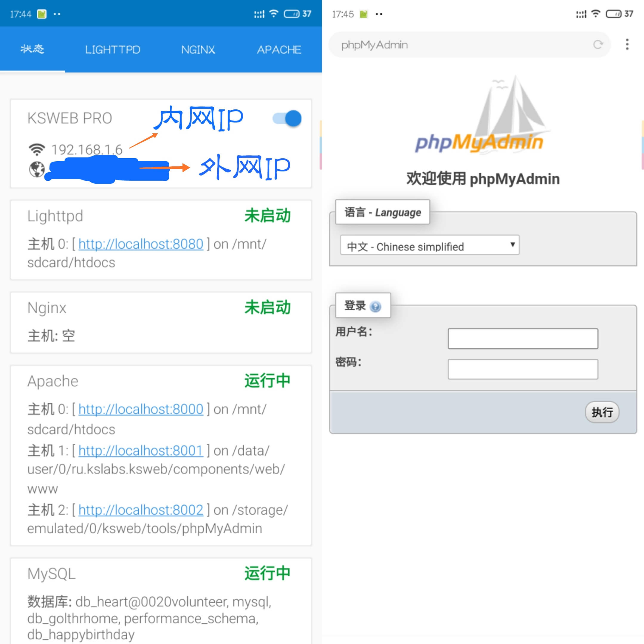Image resolution: width=644 pixels, height=644 pixels.
Task: Click the browser reload icon in phpMyAdmin
Action: [x=597, y=45]
